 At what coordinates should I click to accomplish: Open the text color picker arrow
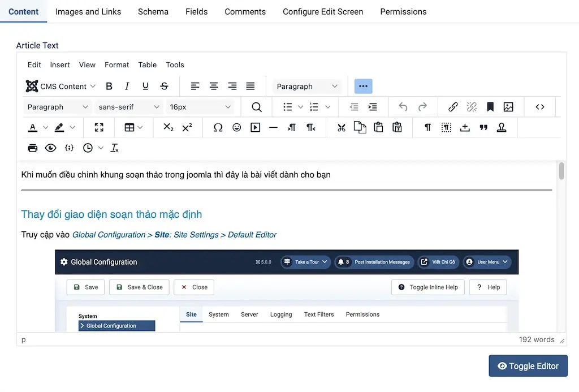46,128
